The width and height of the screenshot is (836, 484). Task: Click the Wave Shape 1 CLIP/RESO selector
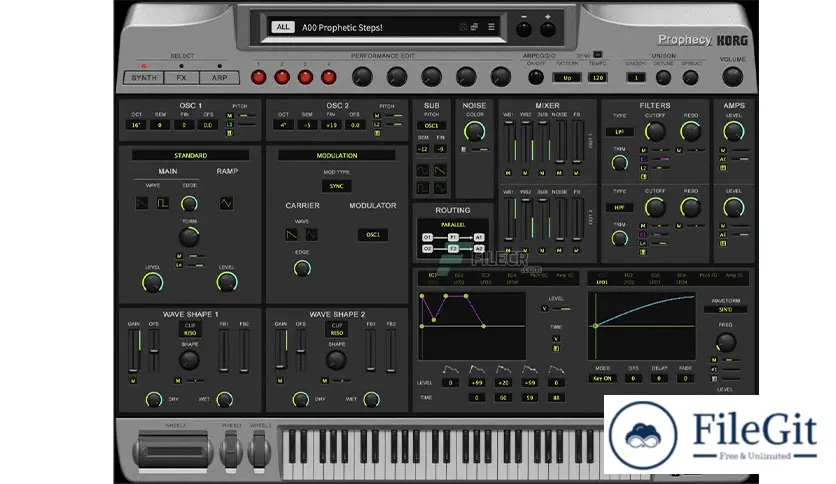(190, 329)
